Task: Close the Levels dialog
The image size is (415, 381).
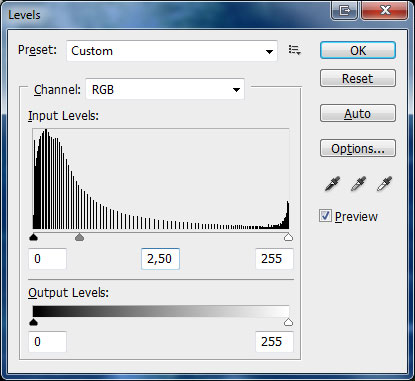Action: click(385, 11)
